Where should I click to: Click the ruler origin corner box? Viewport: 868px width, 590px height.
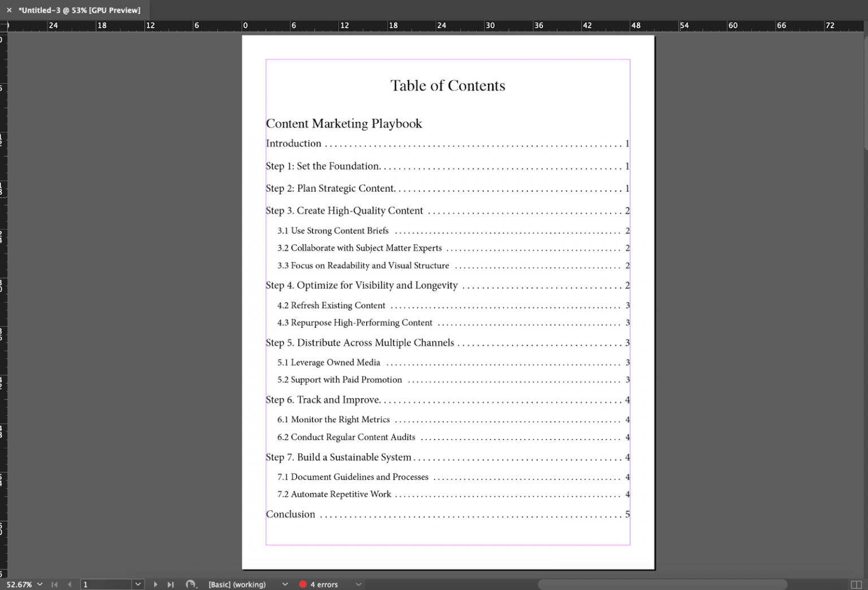point(3,25)
